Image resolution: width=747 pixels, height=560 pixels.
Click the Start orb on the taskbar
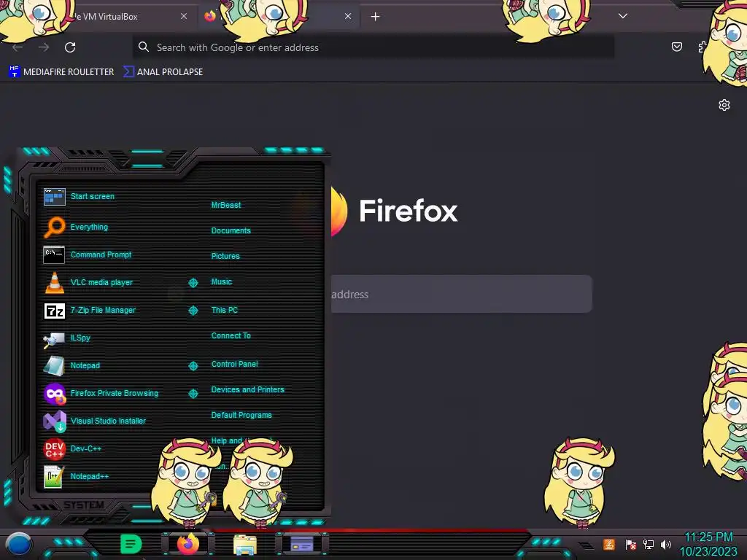click(x=18, y=545)
